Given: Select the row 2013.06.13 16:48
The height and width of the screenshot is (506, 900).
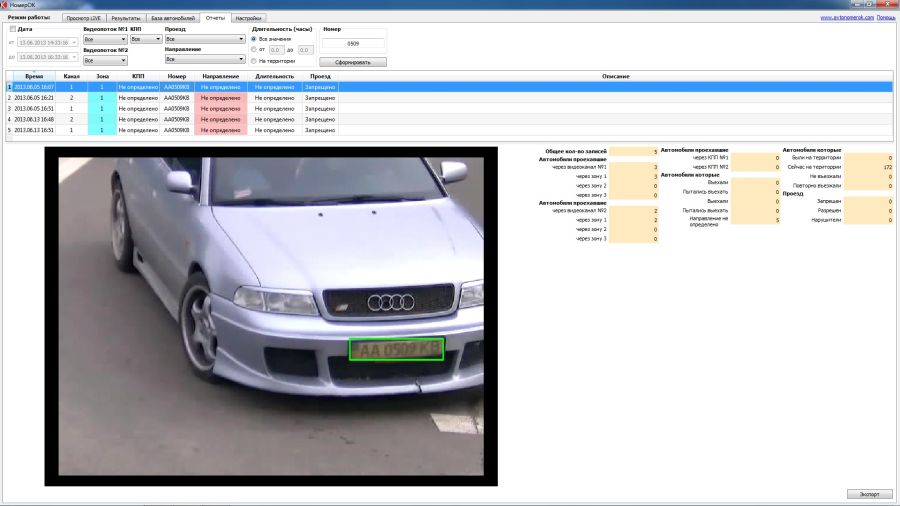Looking at the screenshot, I should coord(449,119).
